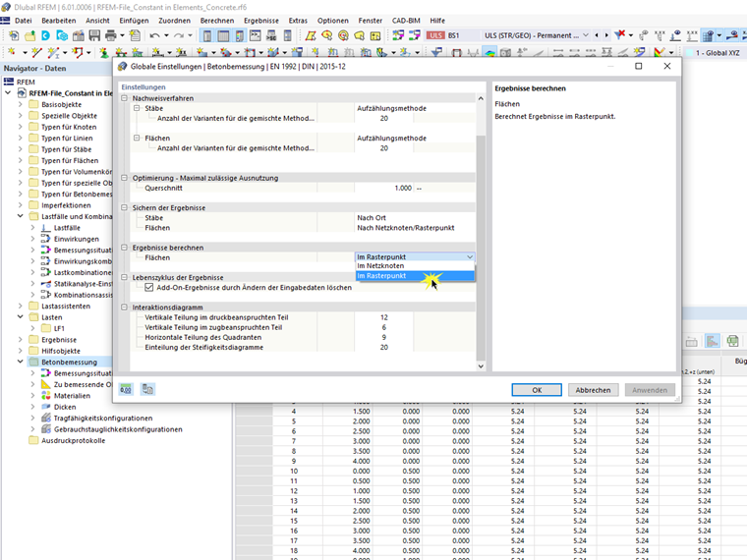Collapse the Sichern der Ergebnisse section
747x560 pixels.
point(125,207)
